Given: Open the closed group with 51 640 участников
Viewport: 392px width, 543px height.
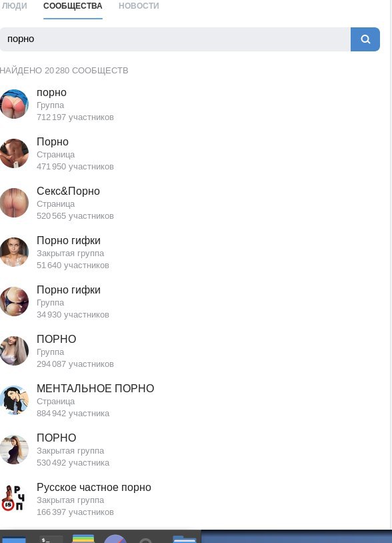Looking at the screenshot, I should [x=69, y=240].
